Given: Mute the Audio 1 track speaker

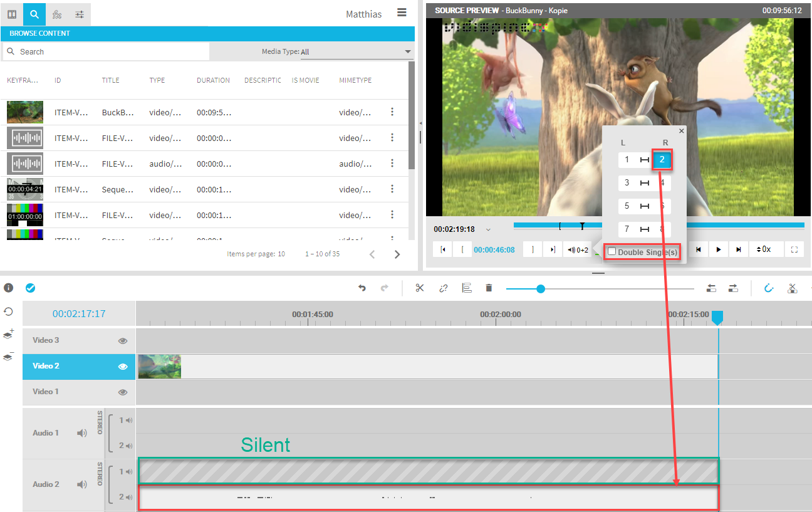Looking at the screenshot, I should click(81, 433).
